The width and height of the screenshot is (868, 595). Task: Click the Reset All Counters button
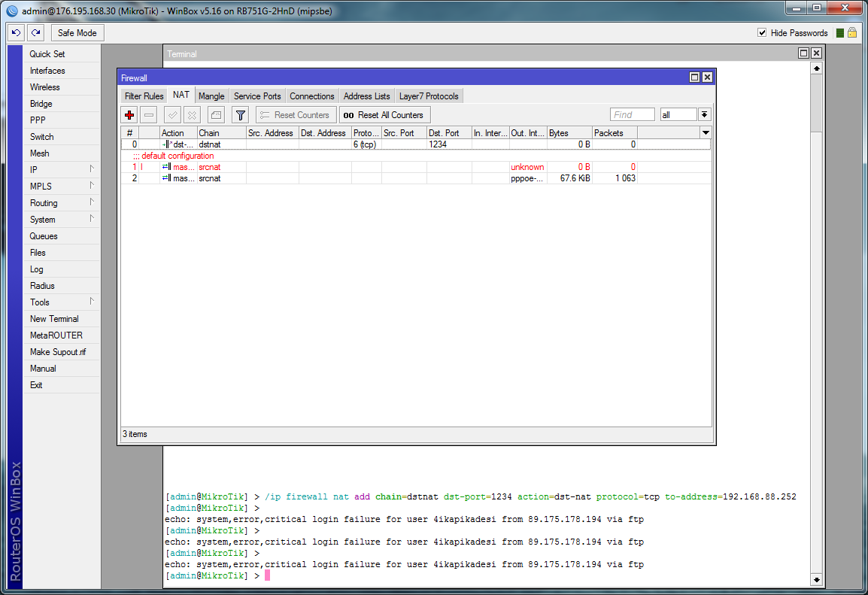[384, 115]
